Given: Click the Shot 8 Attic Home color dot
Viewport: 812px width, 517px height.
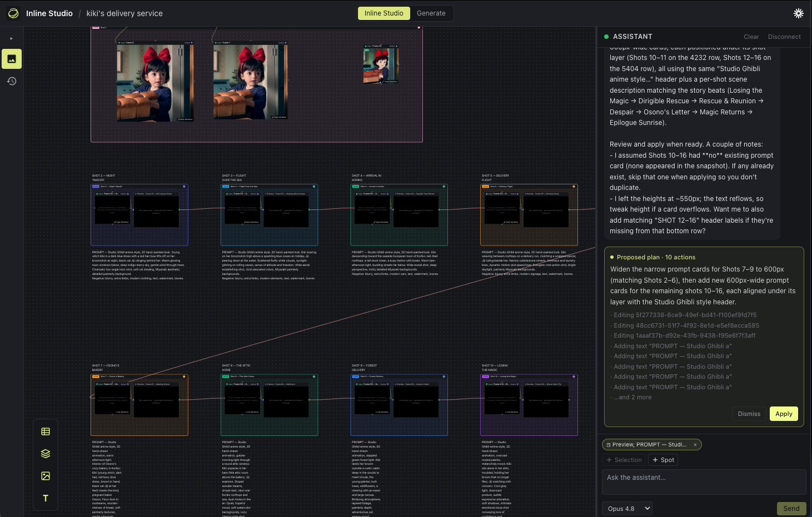Looking at the screenshot, I should coord(314,377).
